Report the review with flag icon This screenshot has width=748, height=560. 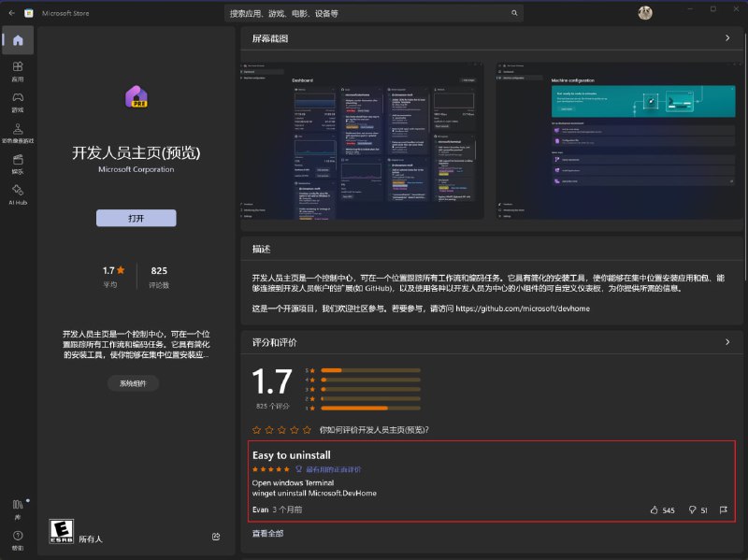(723, 510)
